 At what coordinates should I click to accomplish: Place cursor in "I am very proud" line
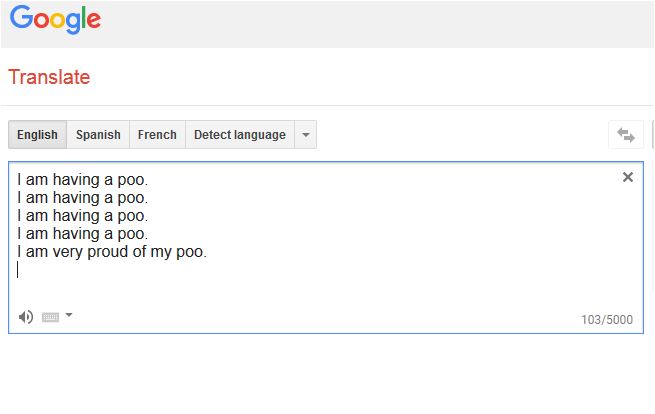click(111, 252)
